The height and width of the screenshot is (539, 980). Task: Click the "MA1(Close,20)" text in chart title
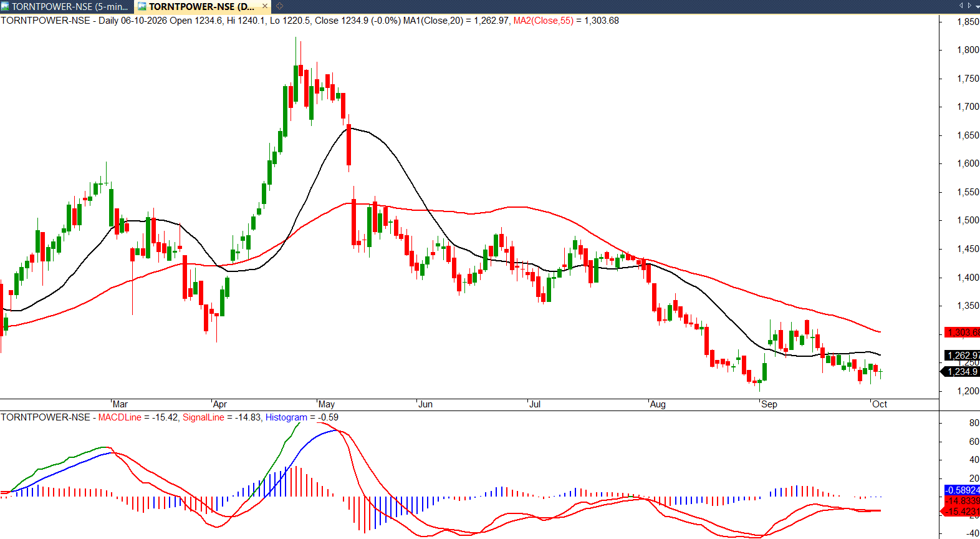(x=433, y=21)
